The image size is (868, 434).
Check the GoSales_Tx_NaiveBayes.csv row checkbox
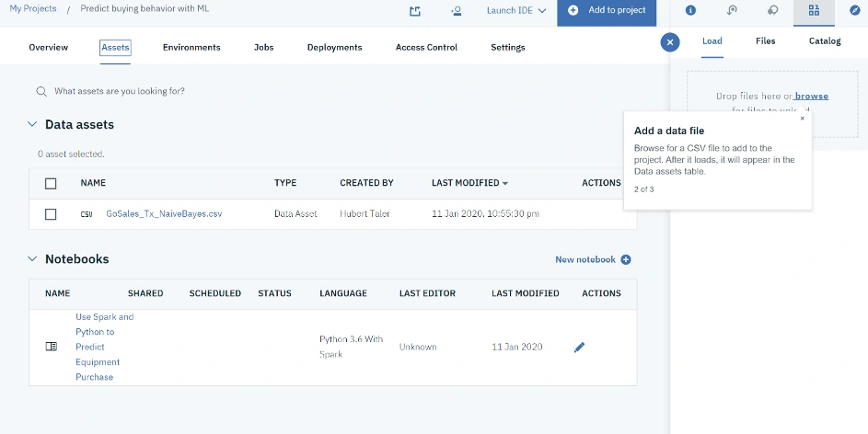point(51,214)
